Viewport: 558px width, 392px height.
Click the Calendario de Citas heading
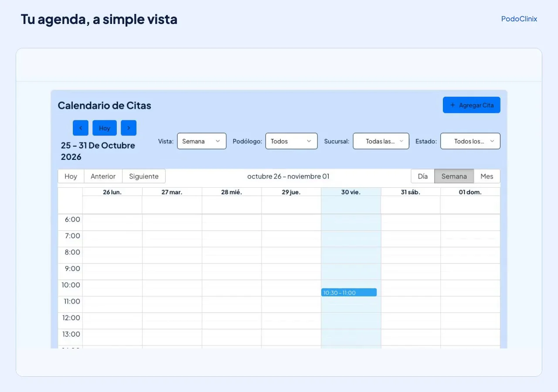pos(105,105)
